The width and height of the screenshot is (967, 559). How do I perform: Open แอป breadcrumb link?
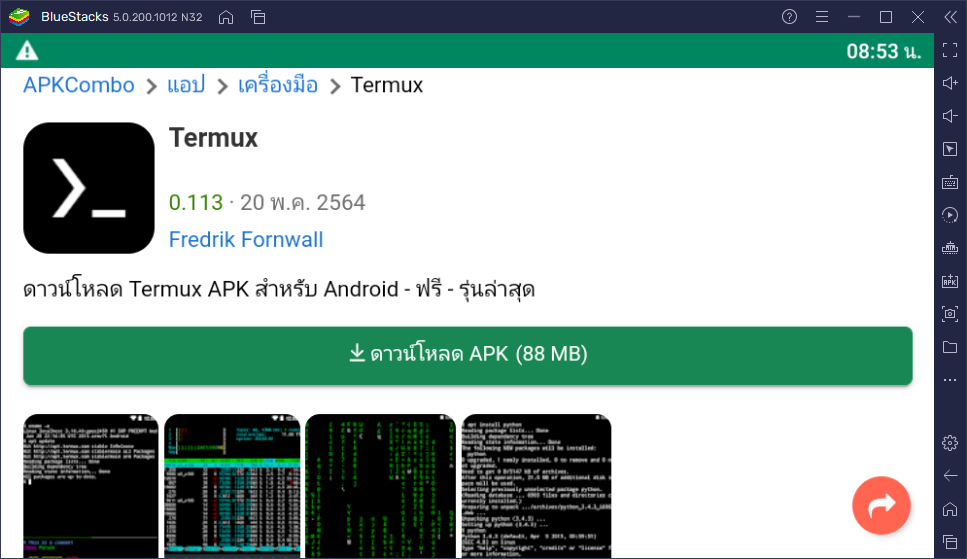pos(186,85)
